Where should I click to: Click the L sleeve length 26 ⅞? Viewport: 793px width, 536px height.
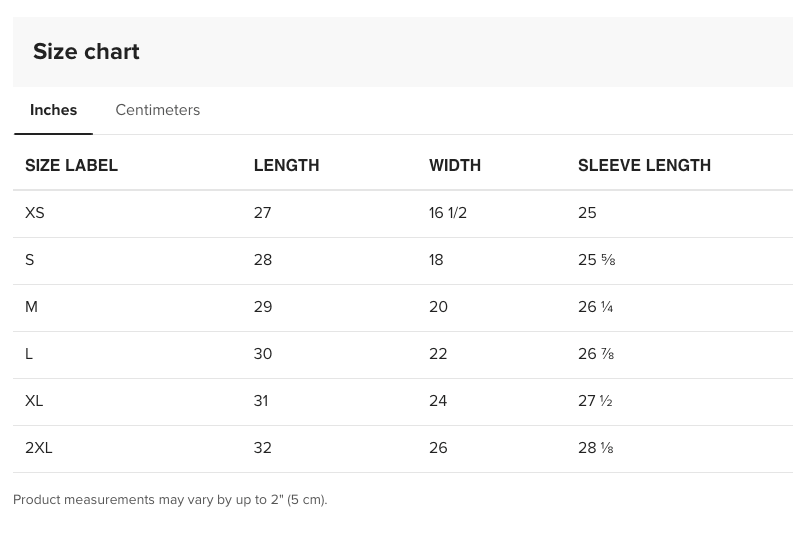coord(596,354)
